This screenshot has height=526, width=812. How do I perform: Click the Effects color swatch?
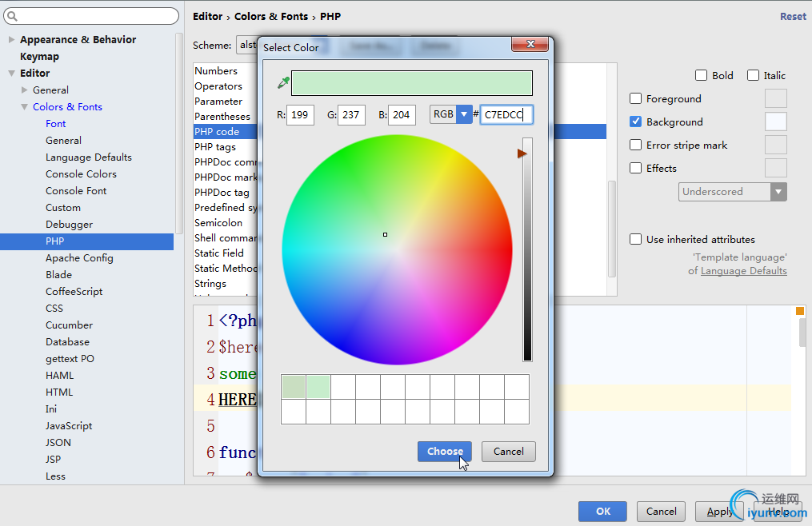(x=776, y=168)
